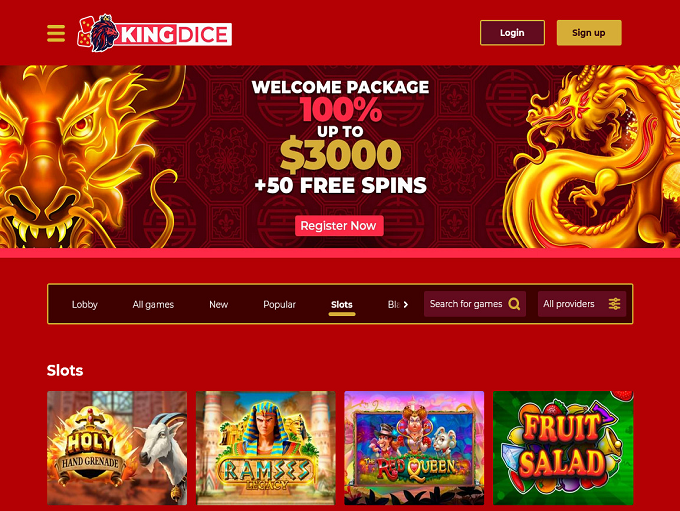The width and height of the screenshot is (680, 511).
Task: Open the Holy Hand Grenade game thumbnail
Action: coord(117,448)
